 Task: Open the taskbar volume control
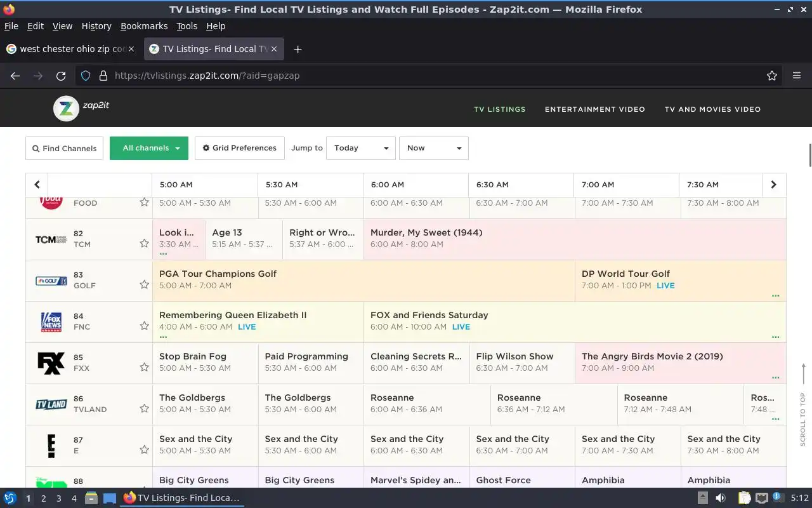(x=721, y=498)
